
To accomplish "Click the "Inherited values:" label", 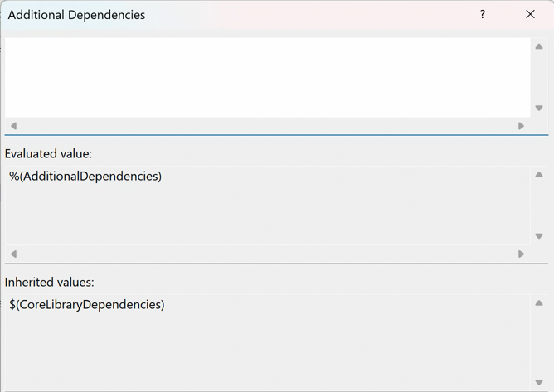I will pyautogui.click(x=50, y=283).
